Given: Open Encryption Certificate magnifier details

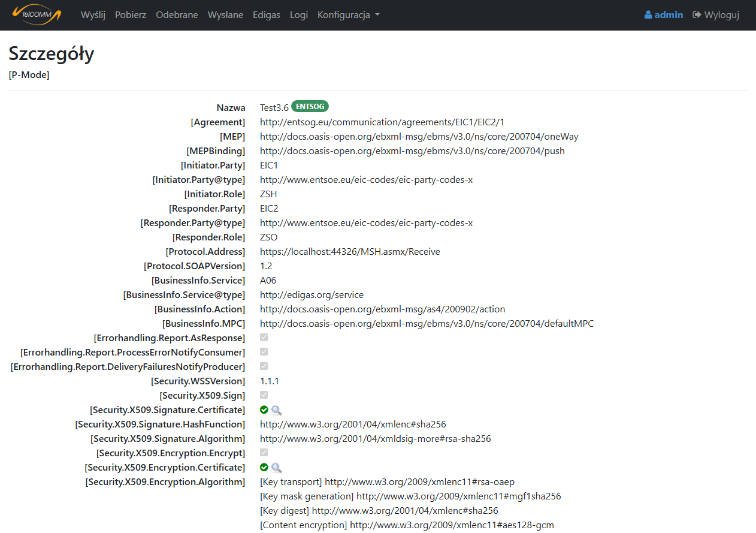Looking at the screenshot, I should pyautogui.click(x=276, y=468).
